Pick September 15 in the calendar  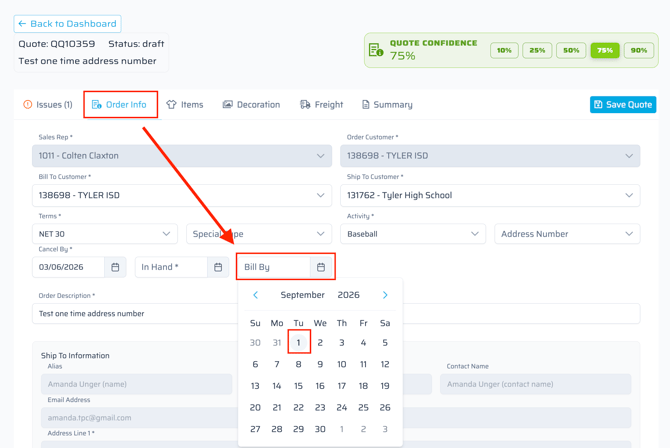pos(298,386)
